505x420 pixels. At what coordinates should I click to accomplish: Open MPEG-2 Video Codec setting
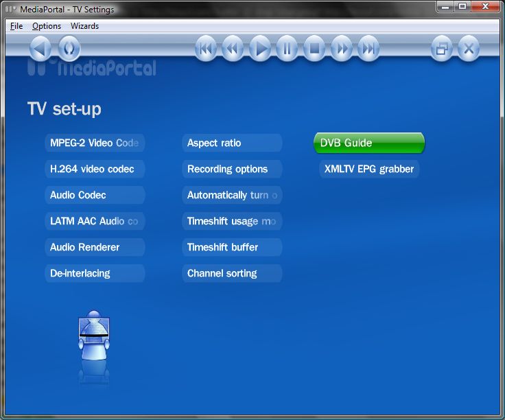(x=95, y=143)
